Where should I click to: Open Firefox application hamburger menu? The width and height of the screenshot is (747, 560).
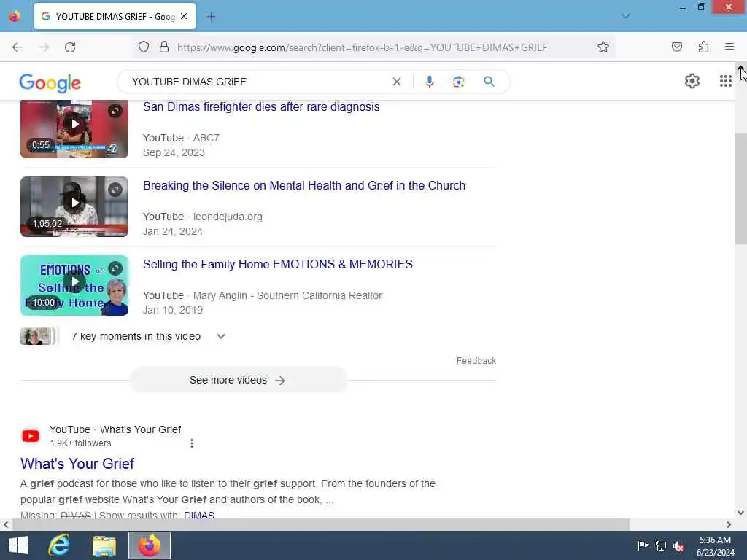tap(729, 47)
